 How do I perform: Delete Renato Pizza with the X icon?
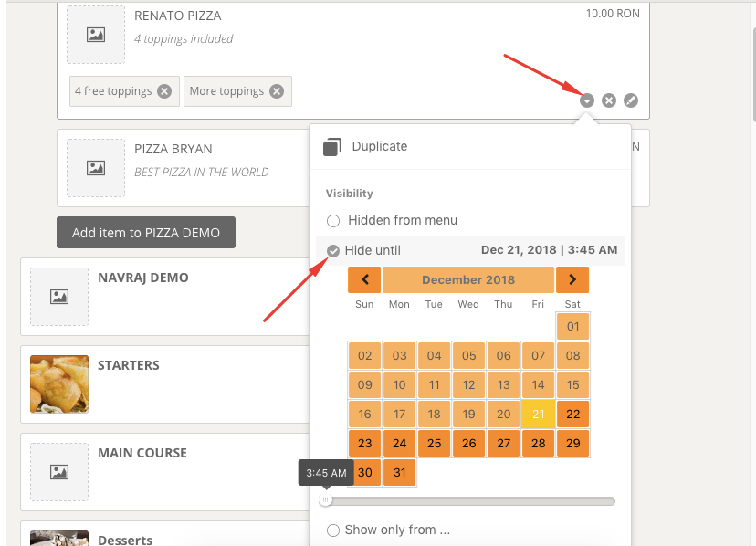[x=609, y=100]
